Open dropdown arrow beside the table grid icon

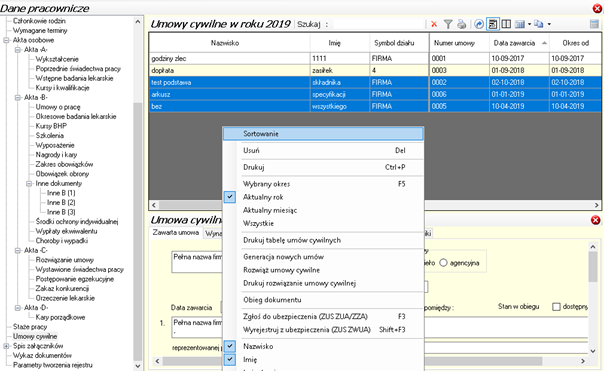coord(529,24)
